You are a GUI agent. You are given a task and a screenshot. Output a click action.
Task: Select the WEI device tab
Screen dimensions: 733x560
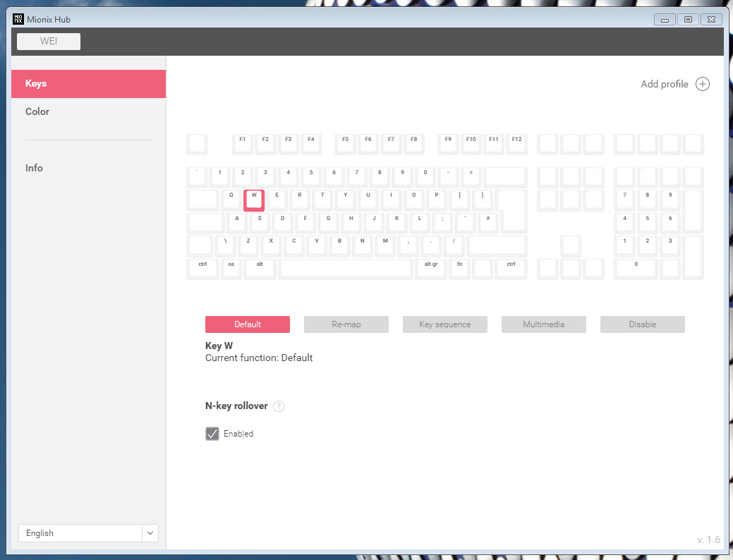pos(49,41)
